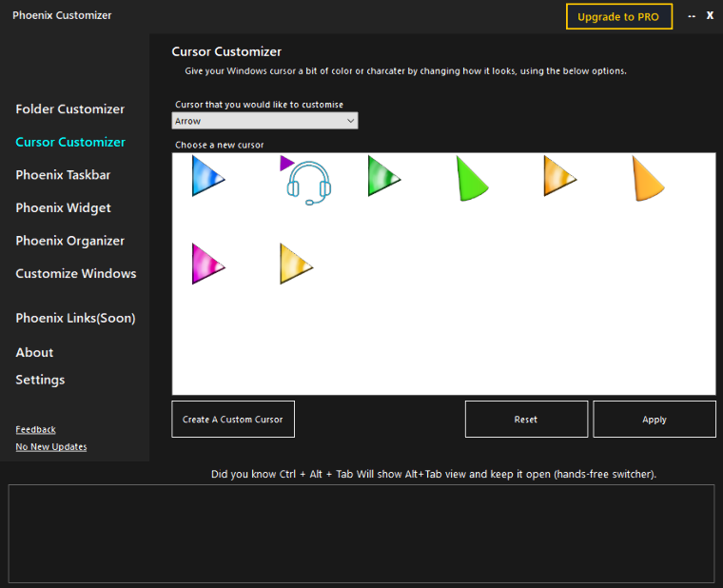Open Phoenix Widget section
723x588 pixels.
(x=63, y=208)
